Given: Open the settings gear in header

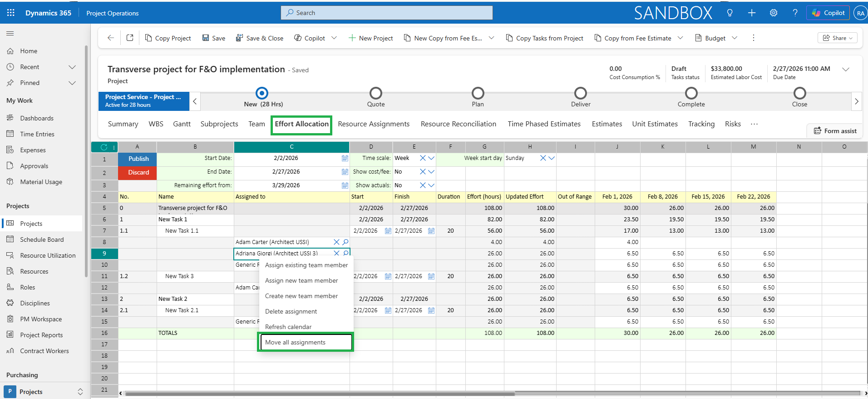Looking at the screenshot, I should click(774, 13).
